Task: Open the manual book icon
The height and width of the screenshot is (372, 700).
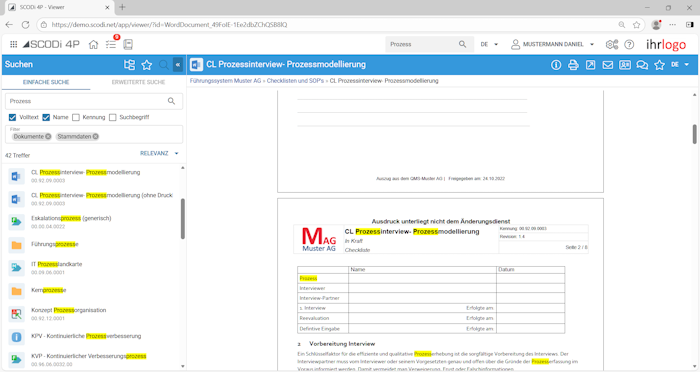Action: 128,44
